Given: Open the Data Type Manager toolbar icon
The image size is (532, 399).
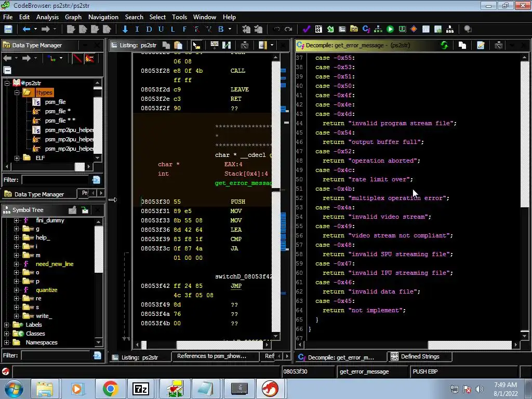Looking at the screenshot, I should [x=354, y=29].
